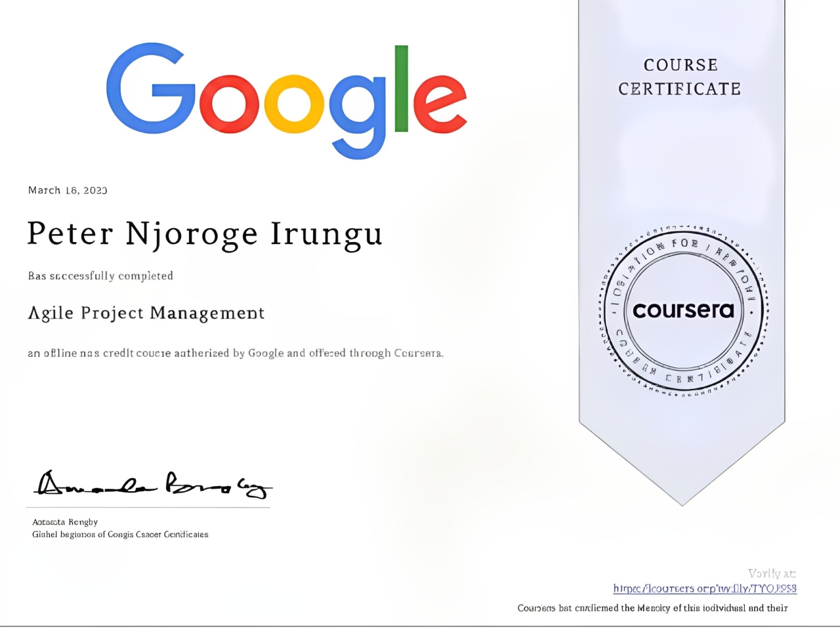Open the coursera.org verification hyperlink

point(704,588)
